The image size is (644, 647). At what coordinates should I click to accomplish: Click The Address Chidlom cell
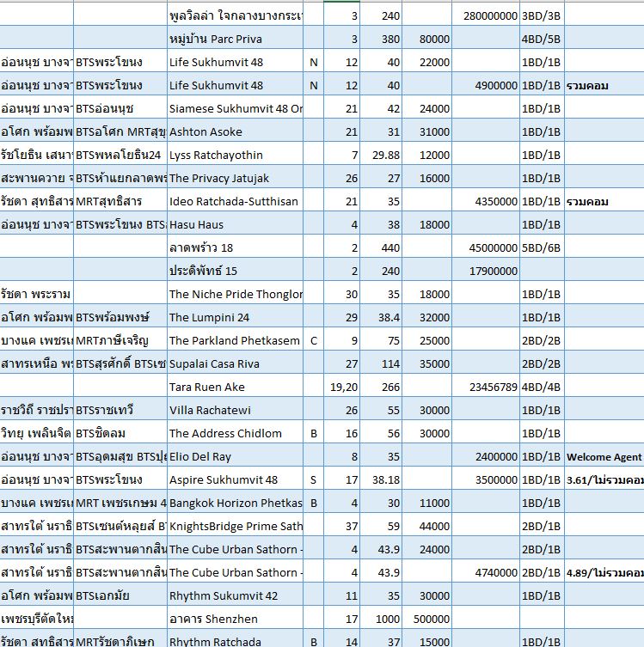[236, 433]
